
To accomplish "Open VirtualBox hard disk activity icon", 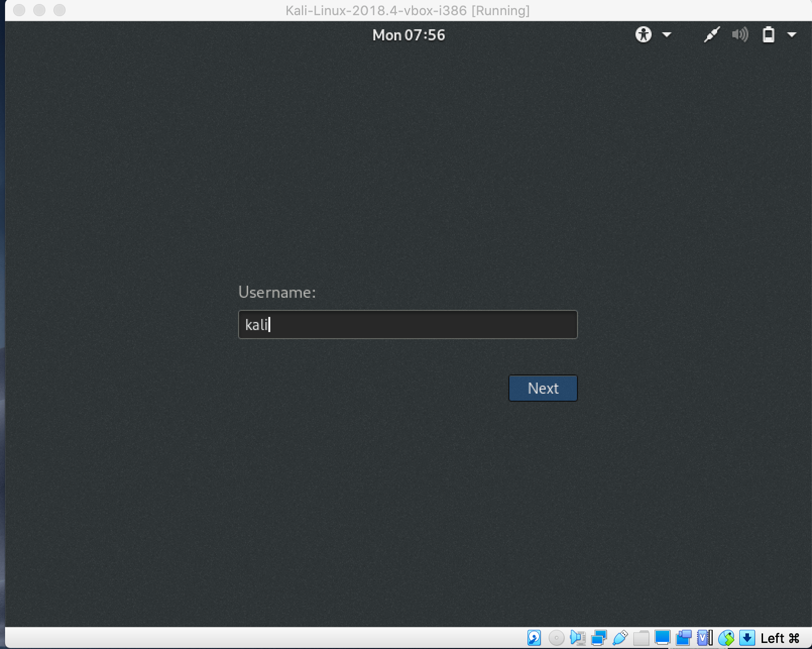I will pos(534,638).
